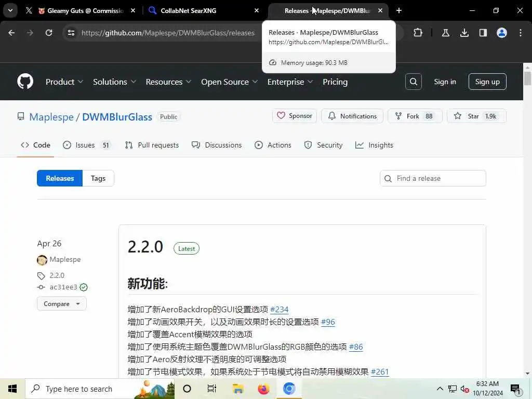The image size is (532, 399).
Task: Open Cortana circle icon on taskbar
Action: point(187,389)
